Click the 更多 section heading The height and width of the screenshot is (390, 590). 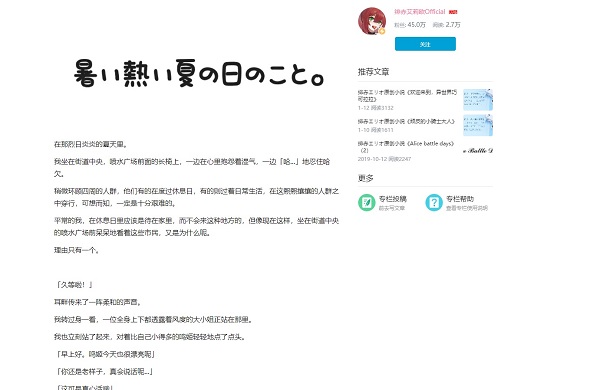tap(365, 178)
